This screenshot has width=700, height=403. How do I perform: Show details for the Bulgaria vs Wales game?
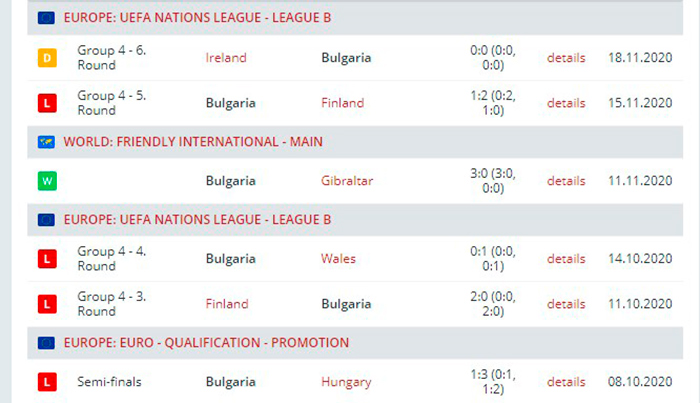coord(566,259)
